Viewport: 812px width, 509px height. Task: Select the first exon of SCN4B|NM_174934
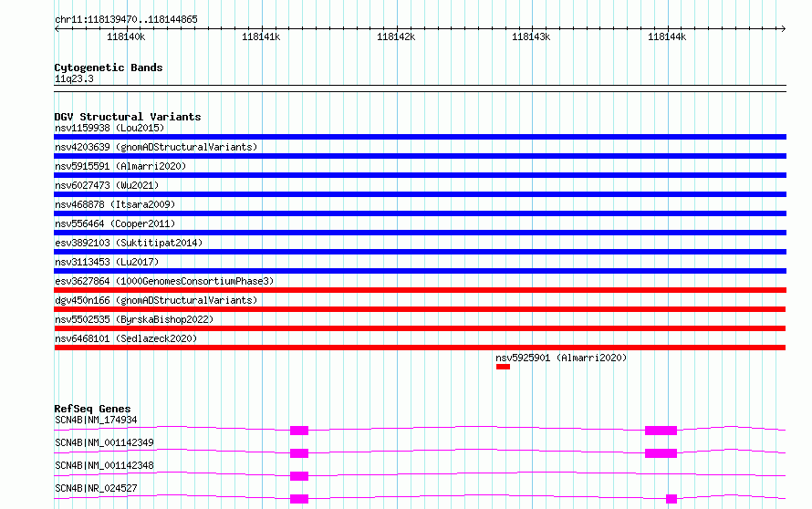[299, 431]
